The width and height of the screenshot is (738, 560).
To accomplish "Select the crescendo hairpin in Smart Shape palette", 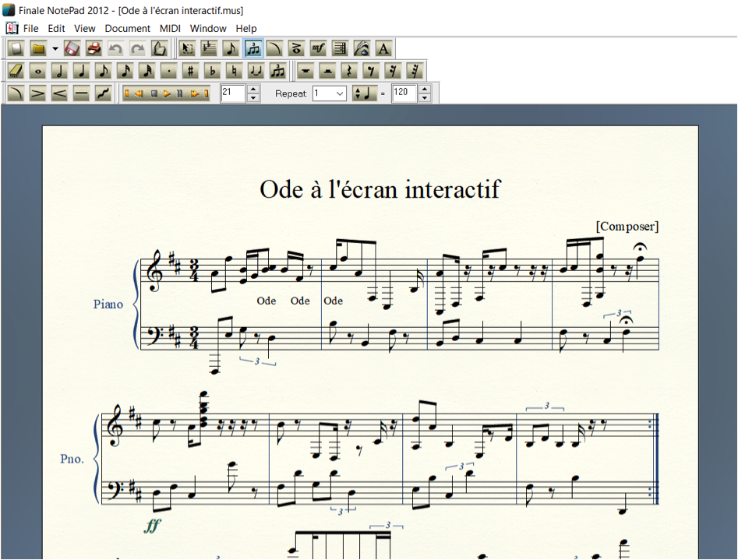I will tap(61, 93).
